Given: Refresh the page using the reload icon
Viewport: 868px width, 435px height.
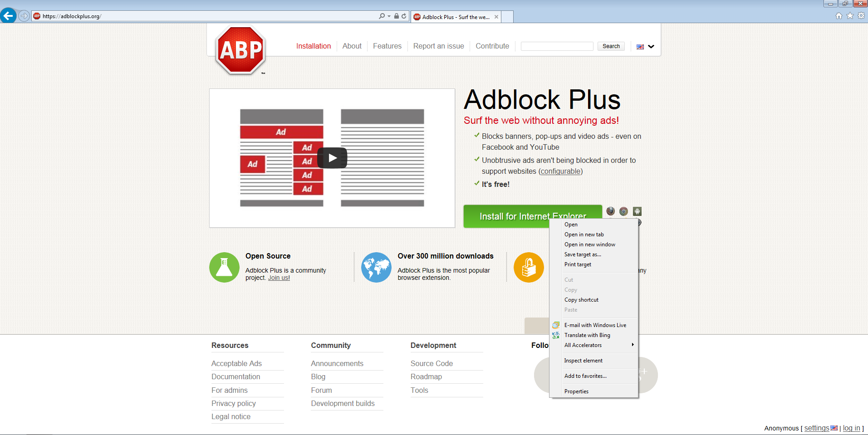Looking at the screenshot, I should point(404,16).
